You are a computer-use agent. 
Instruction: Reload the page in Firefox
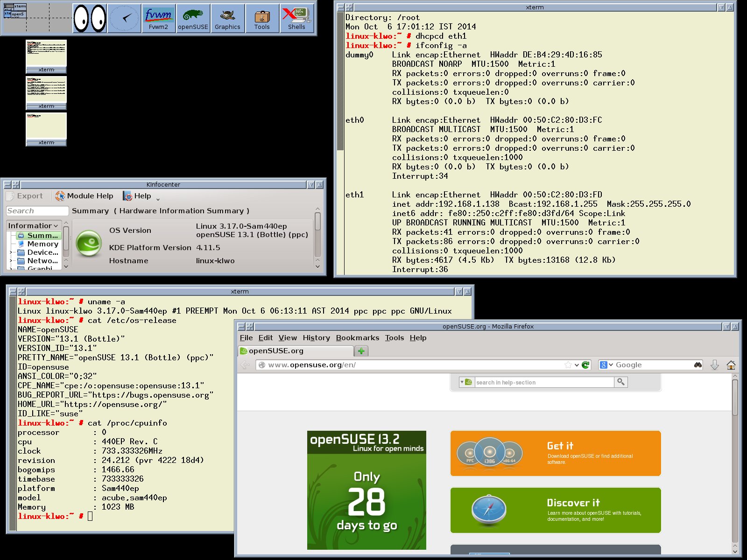coord(585,365)
